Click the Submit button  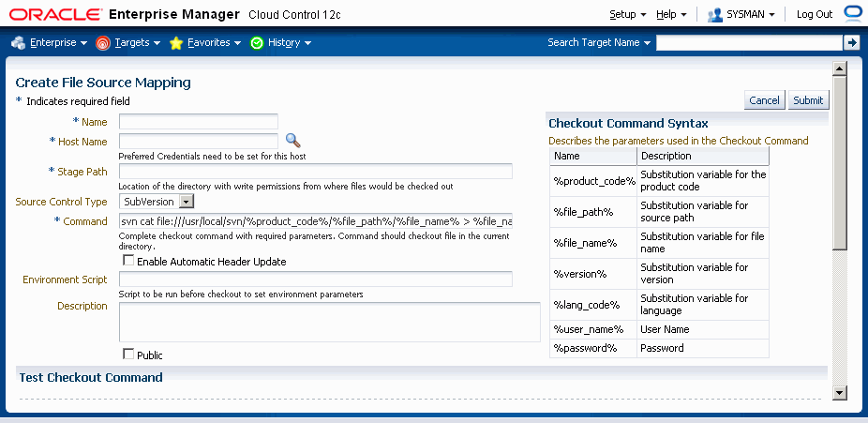coord(808,100)
